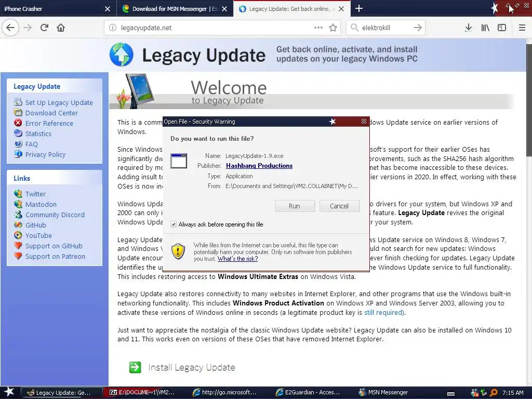Viewport: 532px width, 399px height.
Task: Click the search magnifier icon
Action: pyautogui.click(x=354, y=28)
